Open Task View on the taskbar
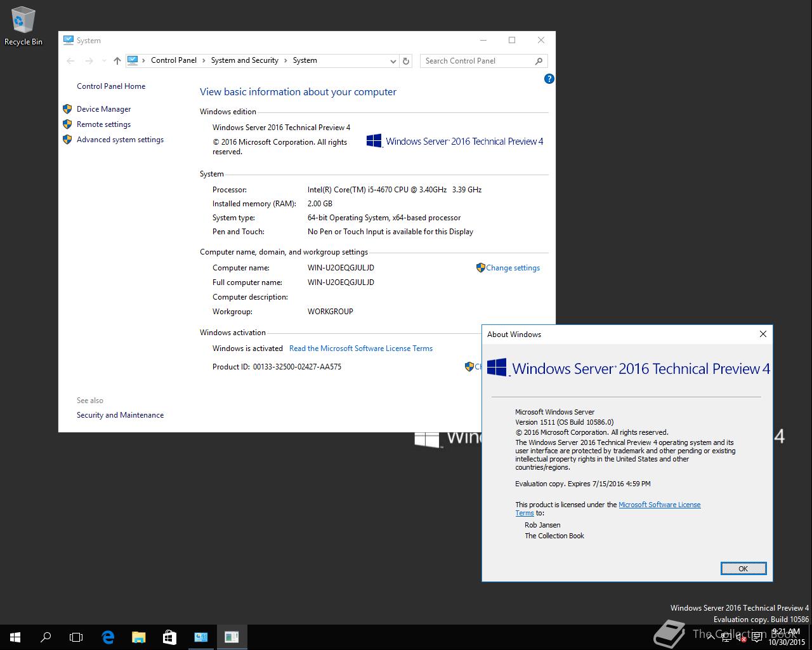 pos(76,637)
